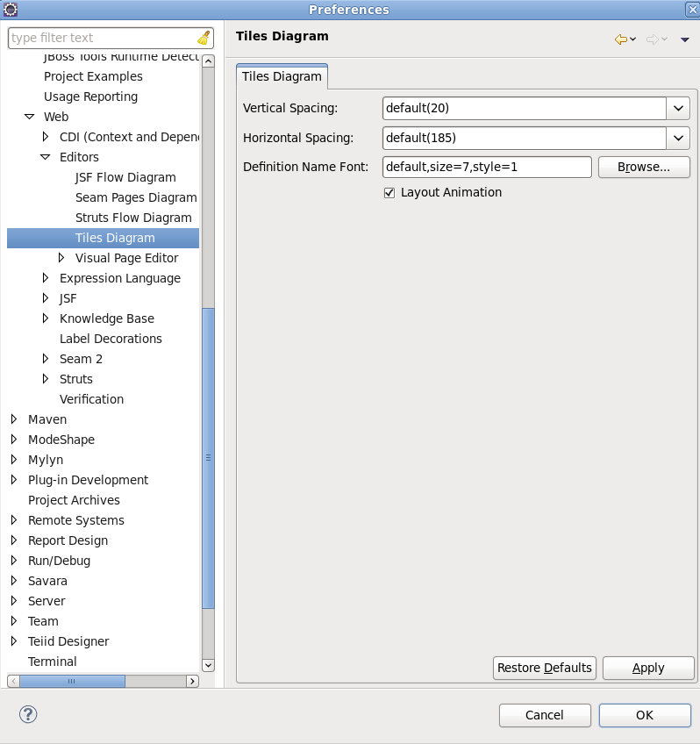
Task: Collapse the Editors tree node
Action: coord(46,157)
